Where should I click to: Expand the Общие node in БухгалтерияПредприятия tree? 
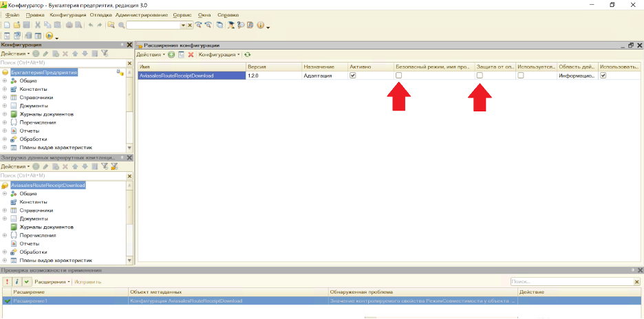pos(5,80)
